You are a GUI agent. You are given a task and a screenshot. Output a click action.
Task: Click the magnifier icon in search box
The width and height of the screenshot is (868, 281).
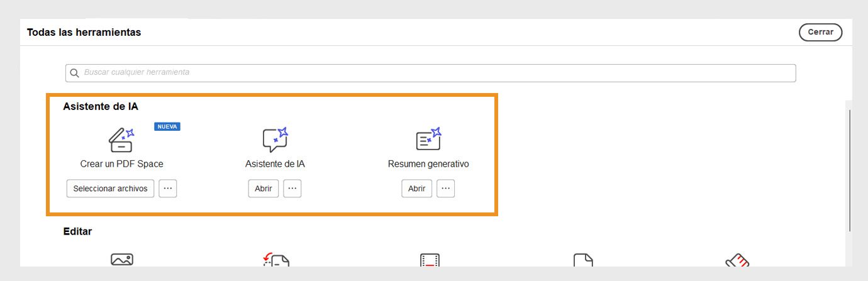click(x=75, y=73)
